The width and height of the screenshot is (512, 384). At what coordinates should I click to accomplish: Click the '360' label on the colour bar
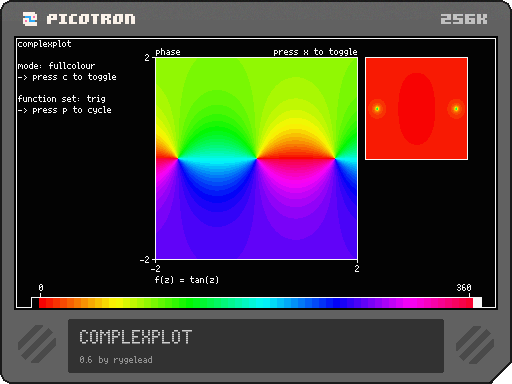coord(464,287)
